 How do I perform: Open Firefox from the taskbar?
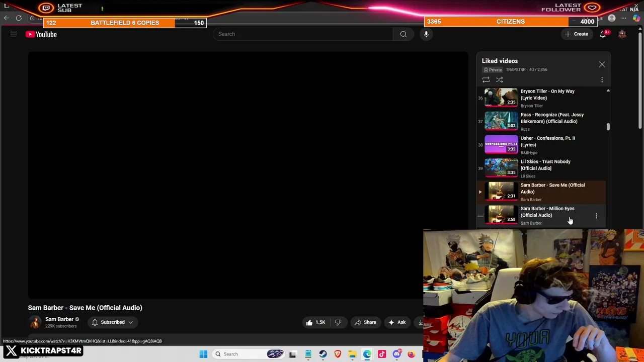412,354
